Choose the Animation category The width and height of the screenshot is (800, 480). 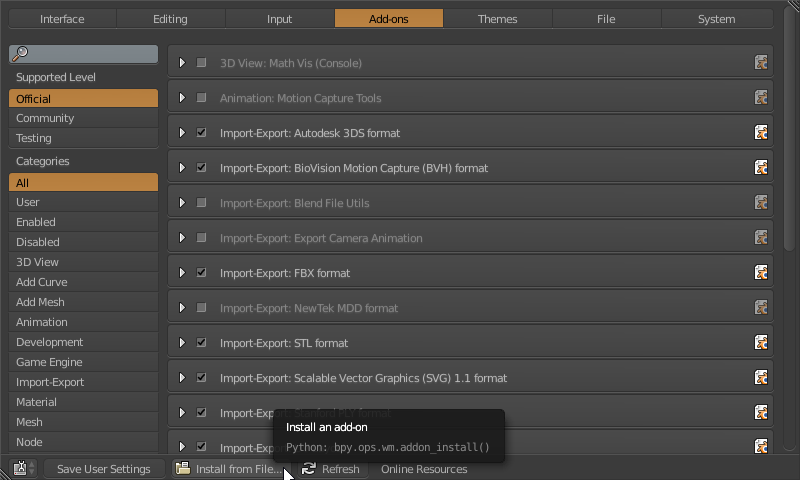pos(83,322)
